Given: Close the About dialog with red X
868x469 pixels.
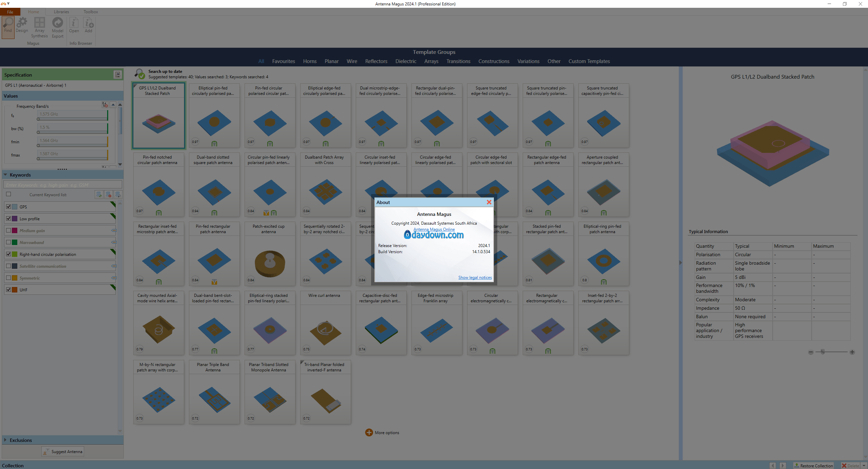Looking at the screenshot, I should pos(489,202).
